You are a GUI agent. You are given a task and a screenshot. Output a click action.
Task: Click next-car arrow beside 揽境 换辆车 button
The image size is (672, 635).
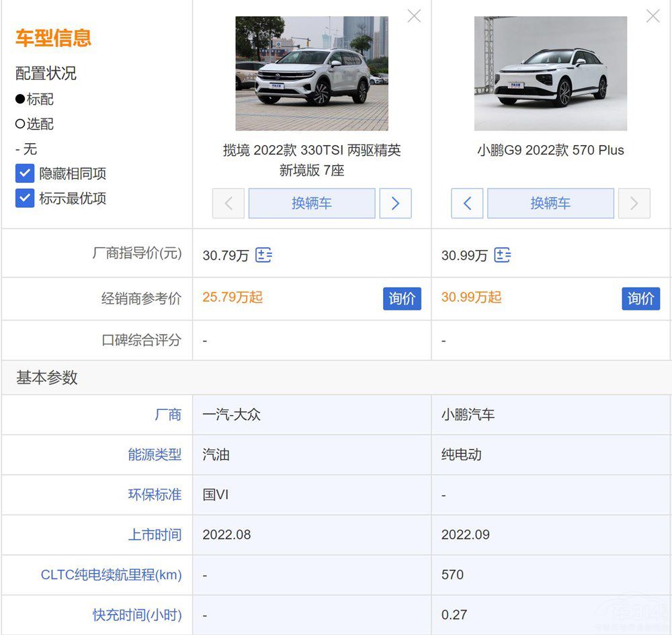395,204
